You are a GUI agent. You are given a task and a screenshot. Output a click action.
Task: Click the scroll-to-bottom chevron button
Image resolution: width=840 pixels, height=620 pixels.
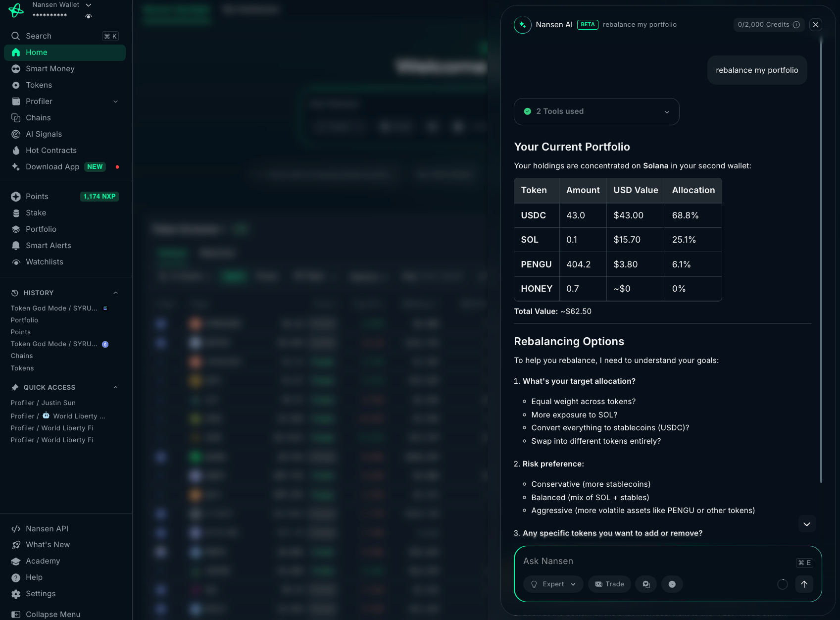pyautogui.click(x=806, y=524)
